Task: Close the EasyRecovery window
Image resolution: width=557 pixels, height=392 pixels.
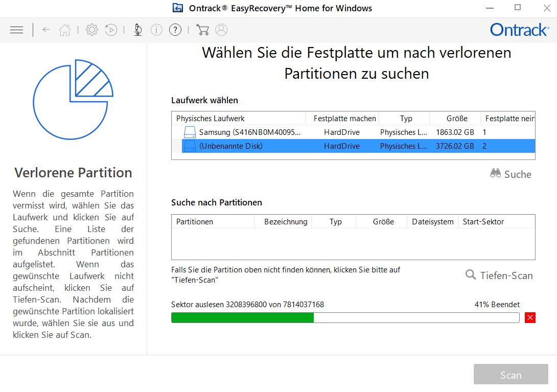Action: (x=547, y=8)
